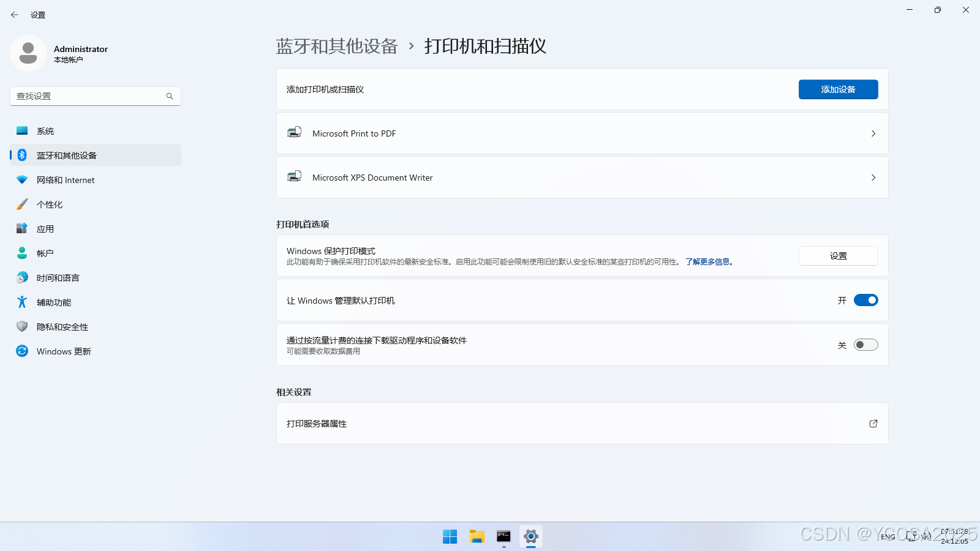Select 系统 in the sidebar

point(96,130)
